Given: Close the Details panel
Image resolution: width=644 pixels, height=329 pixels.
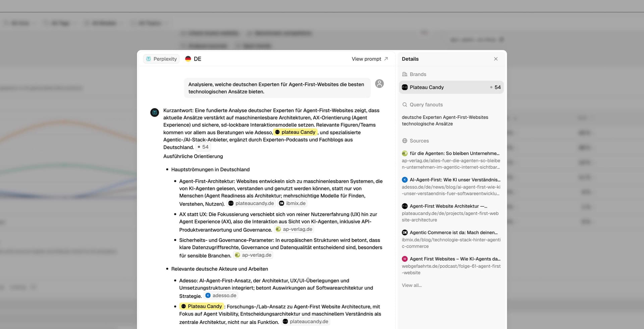Looking at the screenshot, I should click(496, 59).
